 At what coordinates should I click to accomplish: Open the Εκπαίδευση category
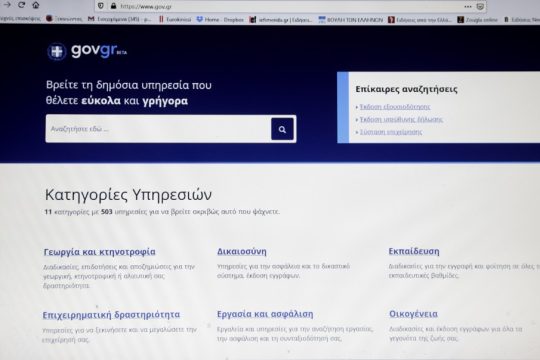tap(414, 251)
